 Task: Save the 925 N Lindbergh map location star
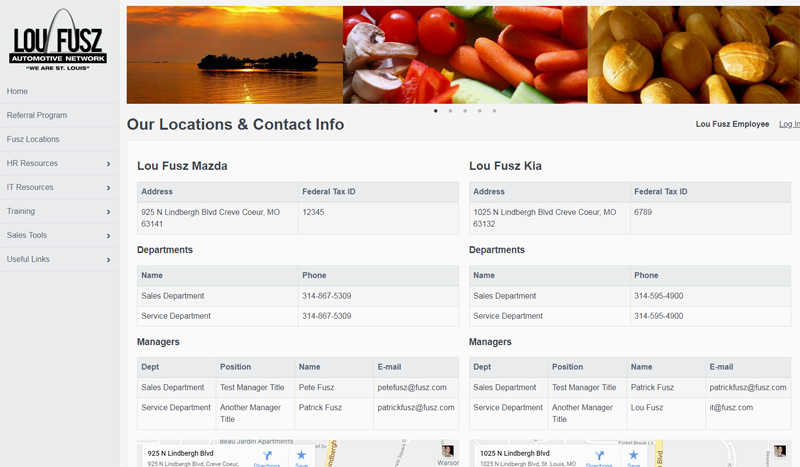tap(301, 457)
